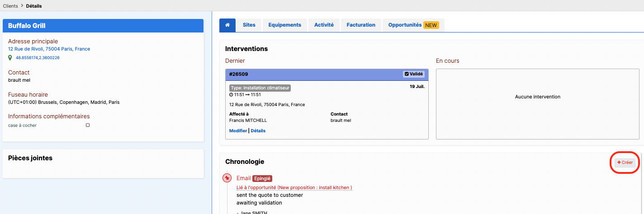Click the green map pin icon
Viewport: 644px width, 214px height.
click(x=10, y=58)
